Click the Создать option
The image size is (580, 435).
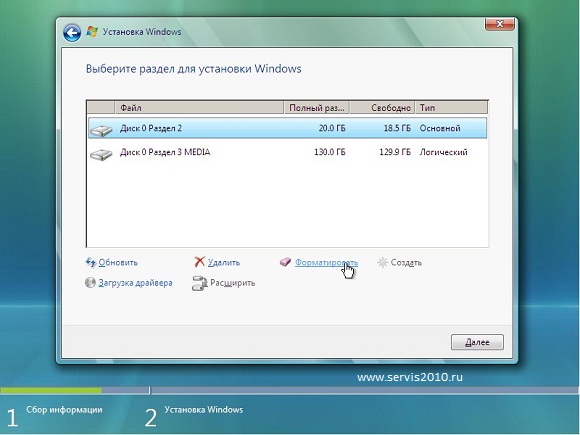click(x=406, y=263)
